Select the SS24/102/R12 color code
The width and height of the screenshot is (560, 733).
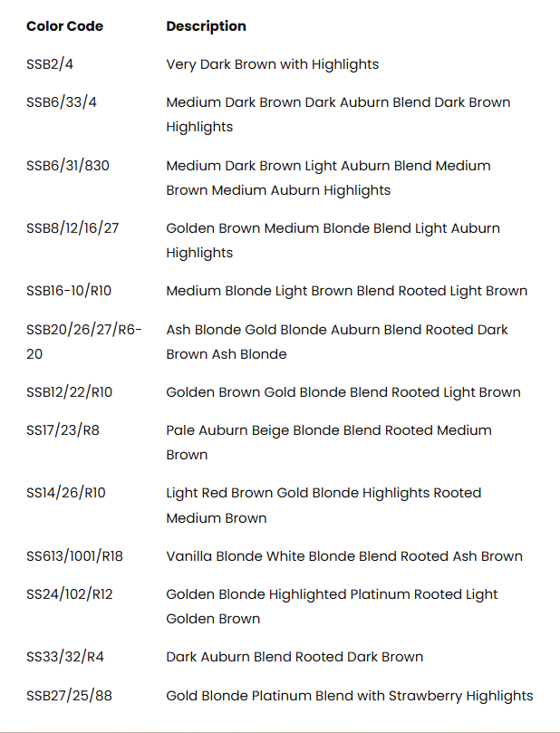click(x=69, y=594)
